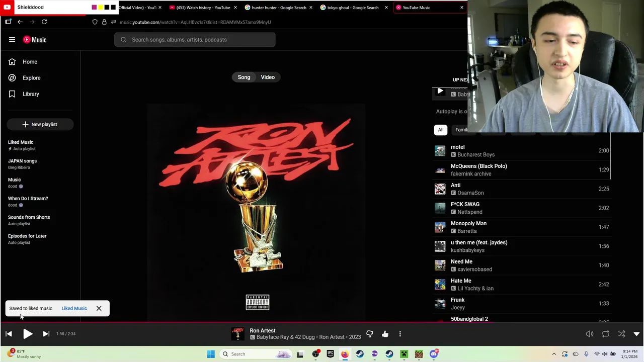Click the Firefox taskbar icon
The width and height of the screenshot is (644, 362).
pos(345,354)
